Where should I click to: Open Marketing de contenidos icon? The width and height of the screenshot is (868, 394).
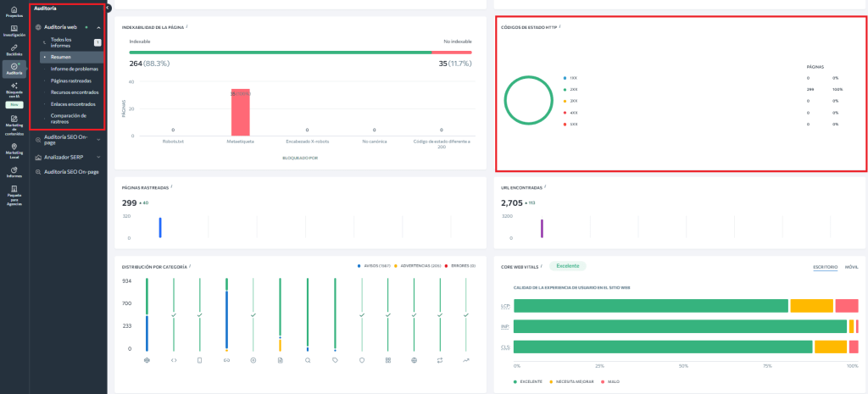click(x=14, y=125)
